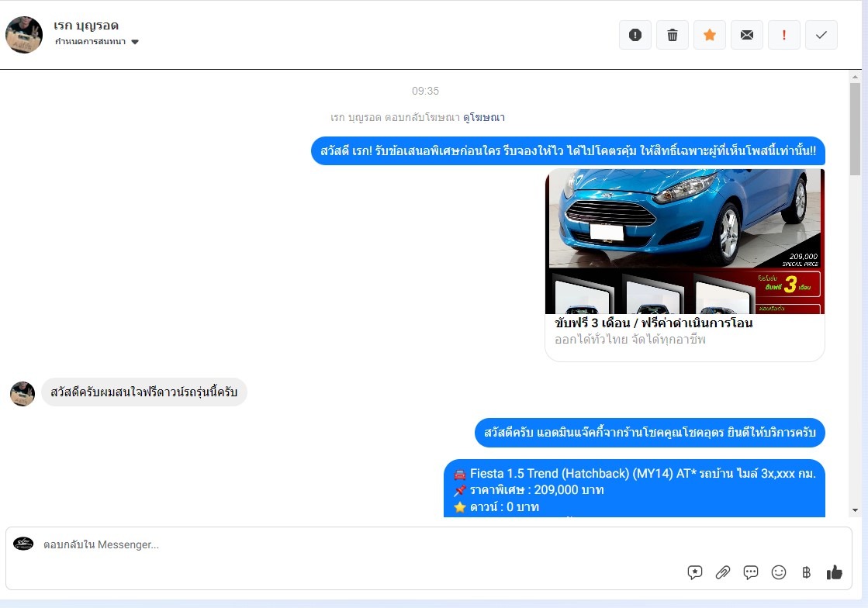The width and height of the screenshot is (868, 608).
Task: Select Fiesta 1.5 Trend details message
Action: tap(635, 489)
